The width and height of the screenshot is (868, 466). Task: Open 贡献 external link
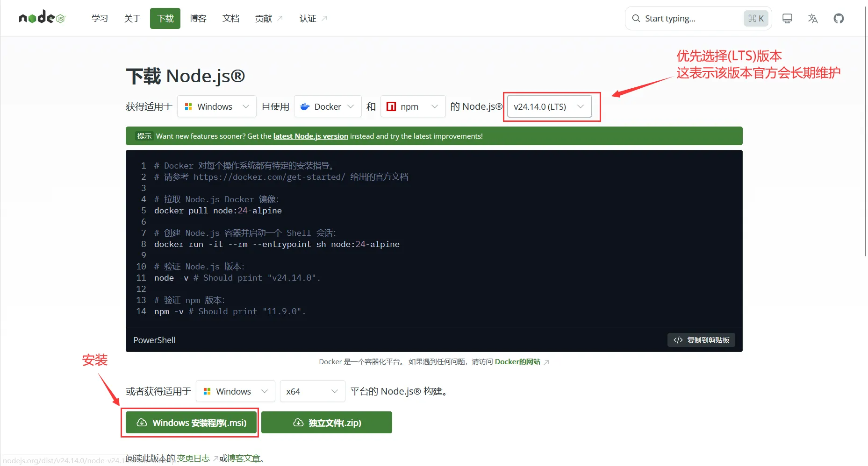coord(269,18)
